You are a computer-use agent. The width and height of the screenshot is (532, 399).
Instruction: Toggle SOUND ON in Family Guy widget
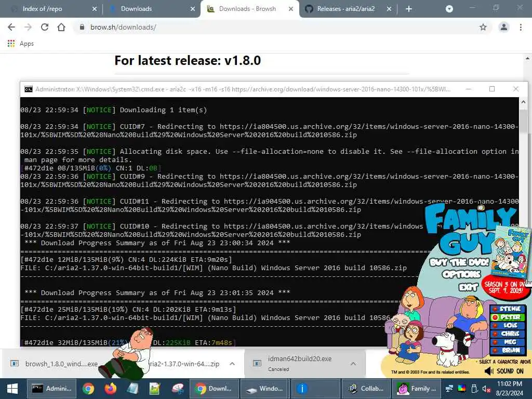point(504,371)
